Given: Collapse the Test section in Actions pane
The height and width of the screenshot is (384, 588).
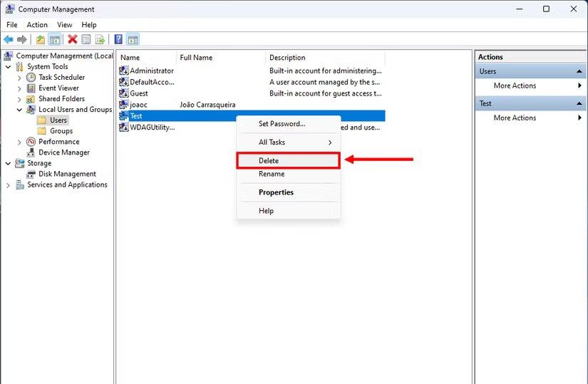Looking at the screenshot, I should click(x=579, y=103).
